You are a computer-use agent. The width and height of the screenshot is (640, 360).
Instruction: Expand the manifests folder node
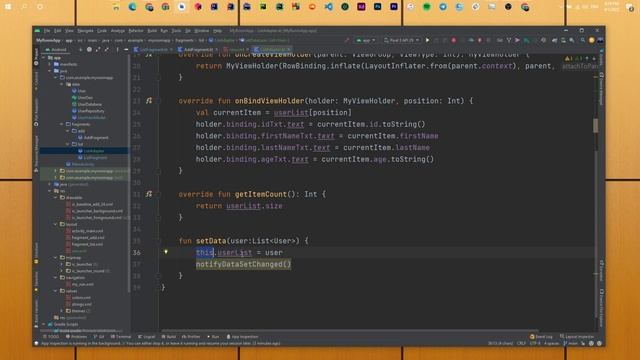pyautogui.click(x=50, y=64)
